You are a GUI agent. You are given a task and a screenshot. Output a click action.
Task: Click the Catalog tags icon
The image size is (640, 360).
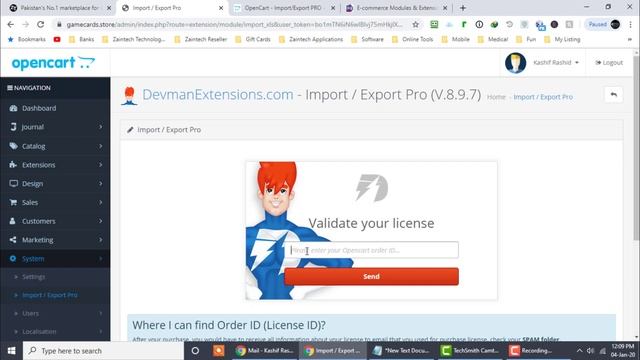(x=13, y=146)
